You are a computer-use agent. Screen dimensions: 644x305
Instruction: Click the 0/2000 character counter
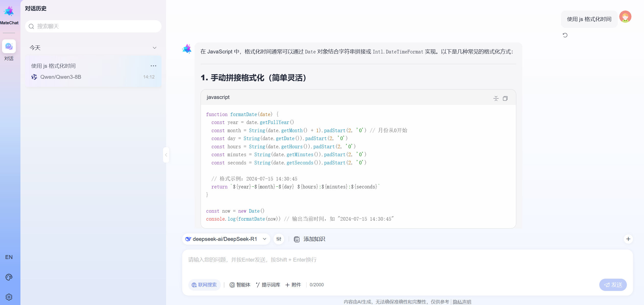point(317,285)
